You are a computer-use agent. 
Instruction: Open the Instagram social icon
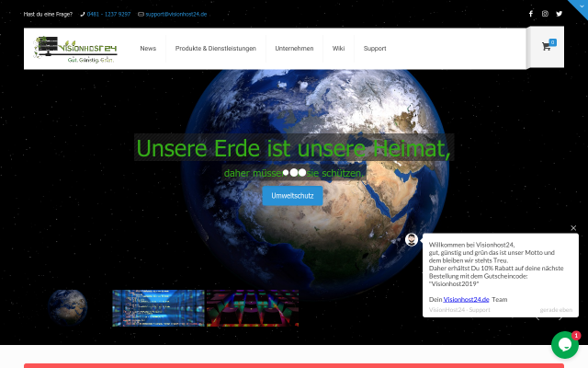coord(545,14)
